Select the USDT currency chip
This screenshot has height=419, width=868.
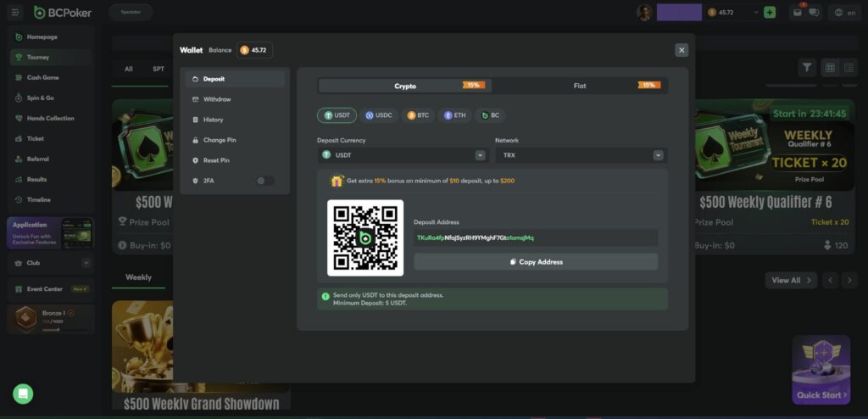pos(337,115)
